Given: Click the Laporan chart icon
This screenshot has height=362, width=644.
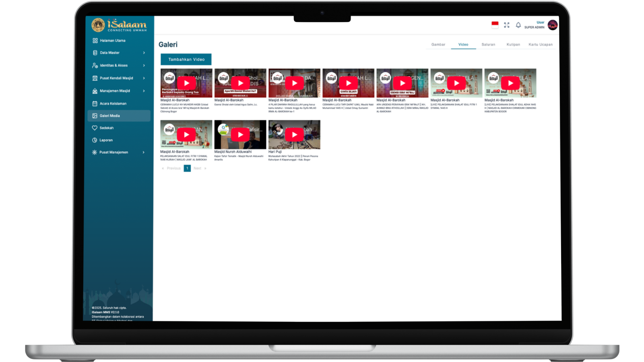Looking at the screenshot, I should tap(95, 140).
